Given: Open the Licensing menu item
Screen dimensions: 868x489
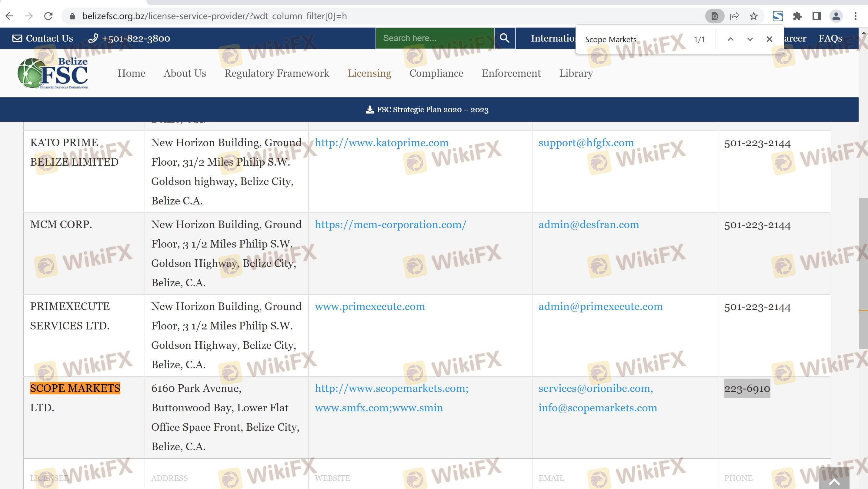Looking at the screenshot, I should (369, 73).
